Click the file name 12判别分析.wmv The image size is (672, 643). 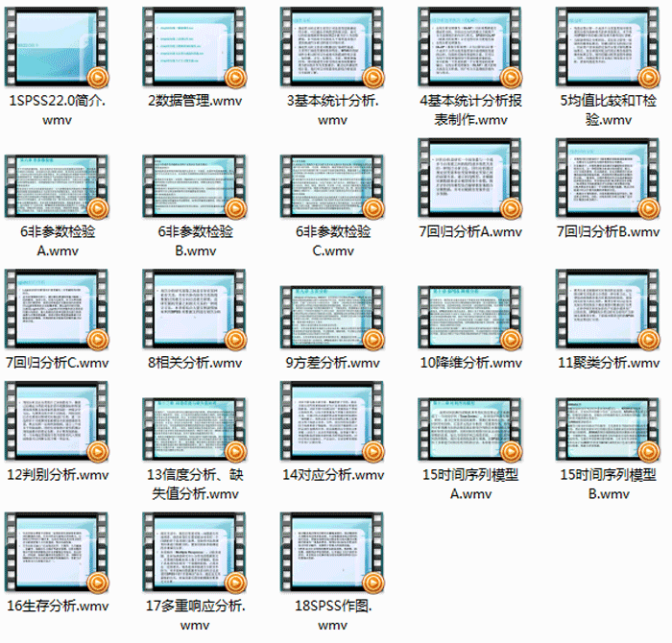point(58,475)
